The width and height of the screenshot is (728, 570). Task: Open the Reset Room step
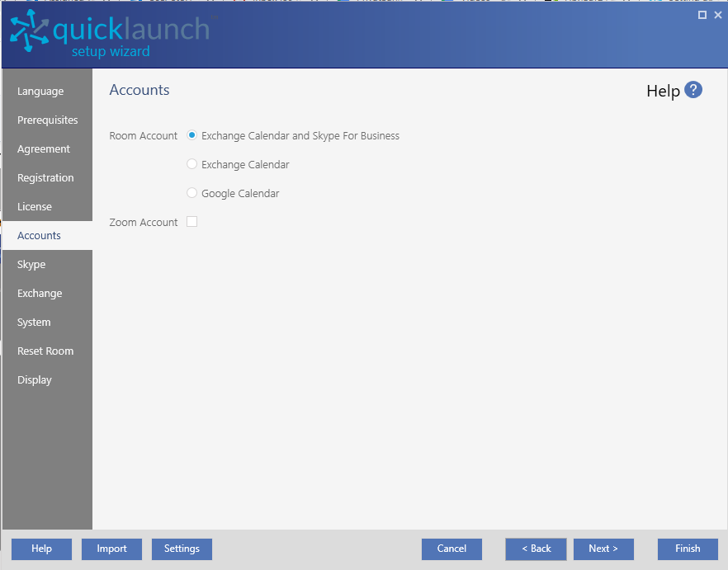(x=47, y=351)
